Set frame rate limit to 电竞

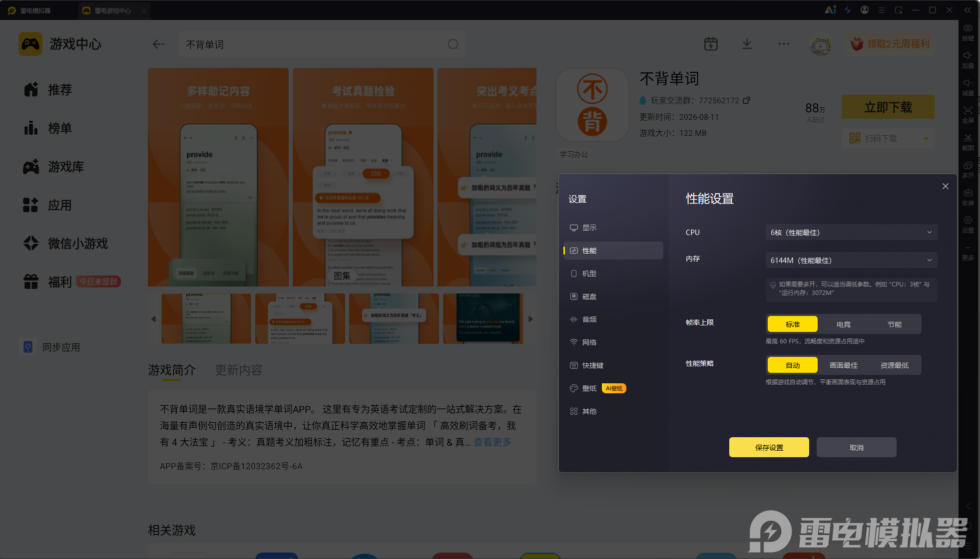(844, 324)
